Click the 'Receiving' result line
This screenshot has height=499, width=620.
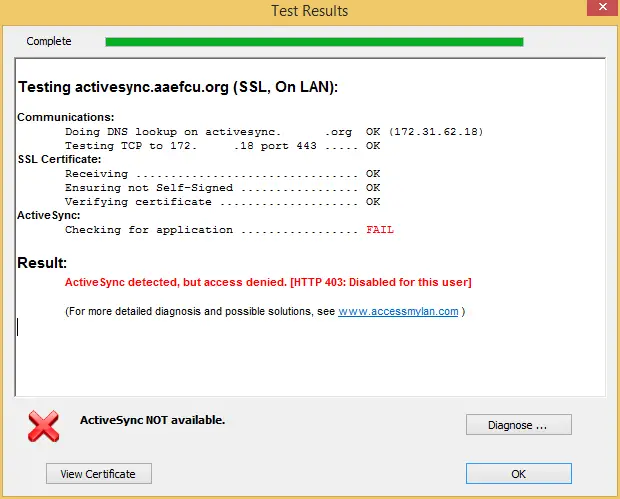(223, 174)
